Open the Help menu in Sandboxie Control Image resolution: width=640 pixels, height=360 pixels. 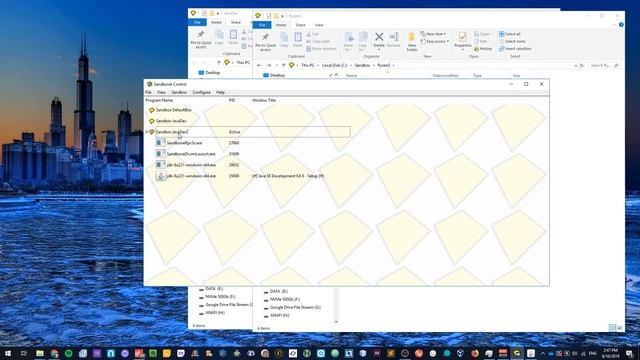[x=220, y=92]
